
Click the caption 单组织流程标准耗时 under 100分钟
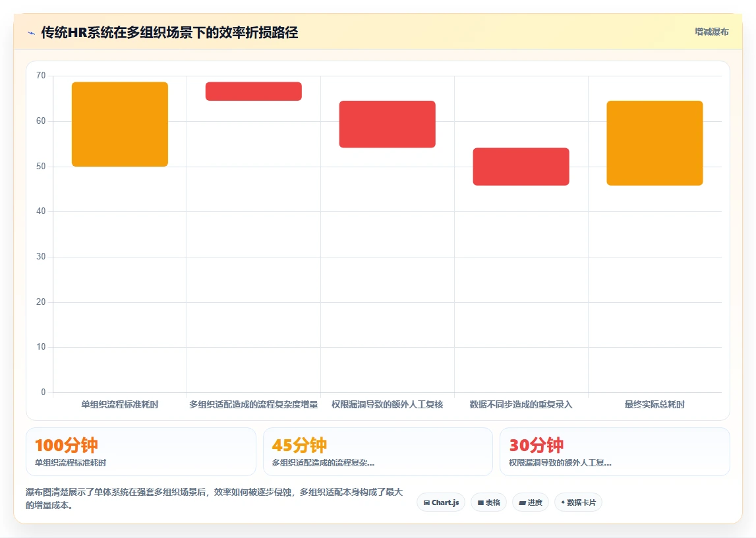(x=71, y=463)
